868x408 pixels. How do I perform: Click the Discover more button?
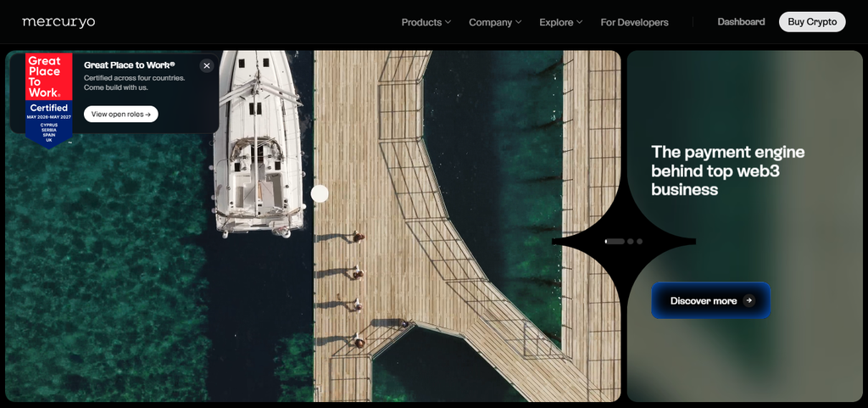pyautogui.click(x=711, y=300)
